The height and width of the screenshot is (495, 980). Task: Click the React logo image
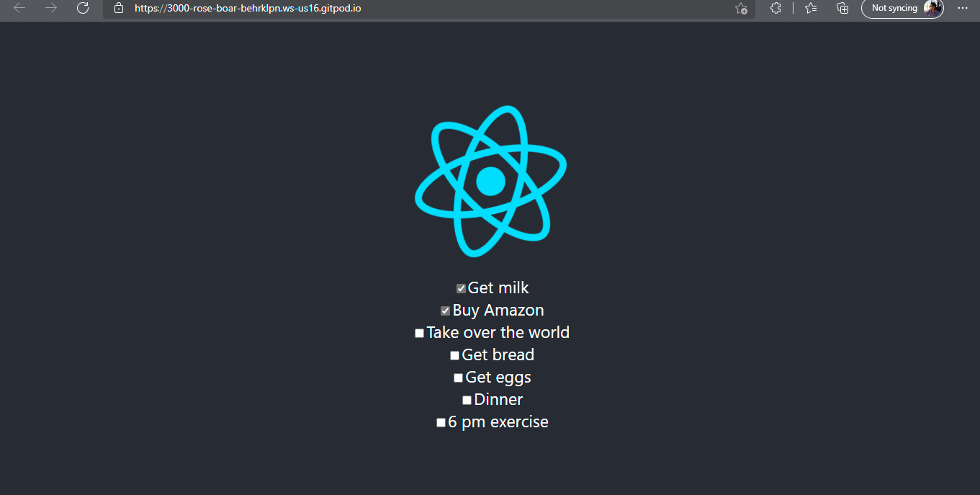pos(490,181)
